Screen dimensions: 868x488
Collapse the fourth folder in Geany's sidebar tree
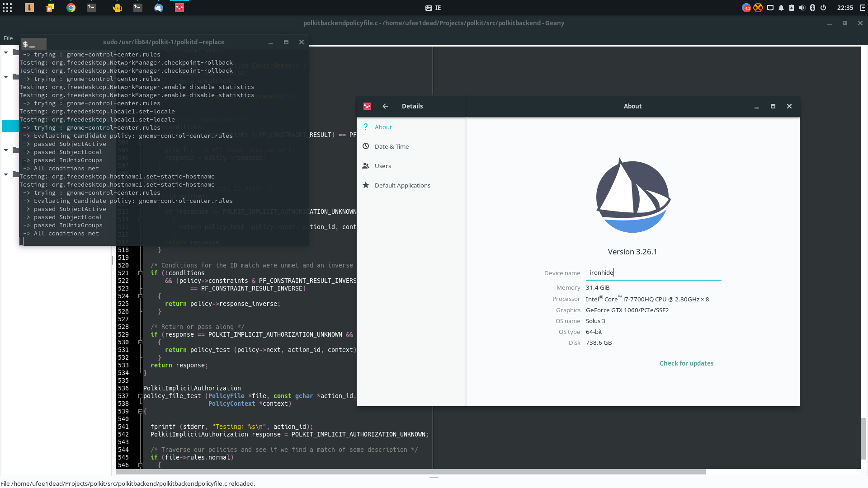click(6, 174)
